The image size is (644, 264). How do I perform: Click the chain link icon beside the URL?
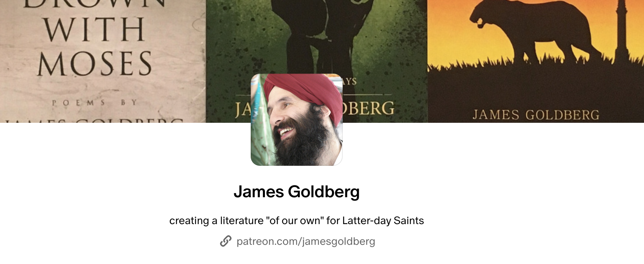[225, 241]
